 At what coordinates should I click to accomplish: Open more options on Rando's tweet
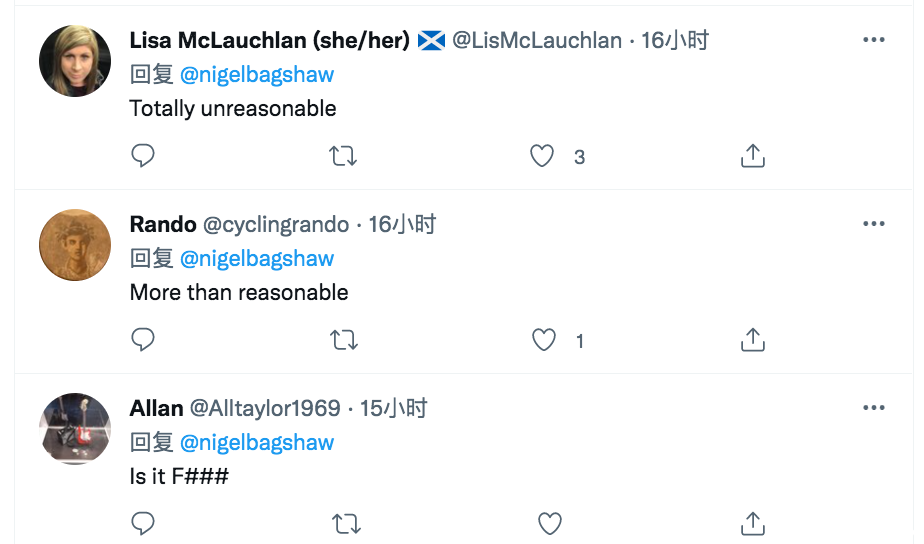[873, 224]
